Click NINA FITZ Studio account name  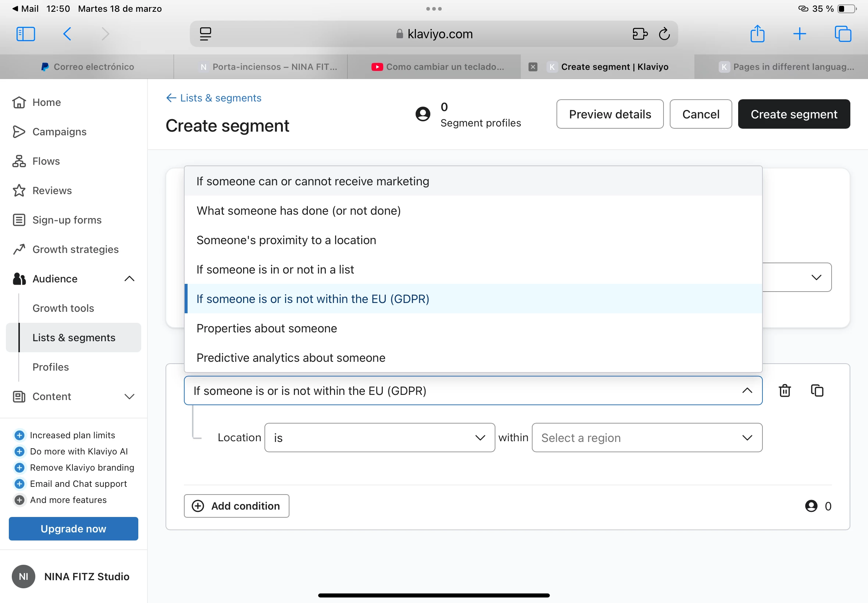click(x=87, y=577)
